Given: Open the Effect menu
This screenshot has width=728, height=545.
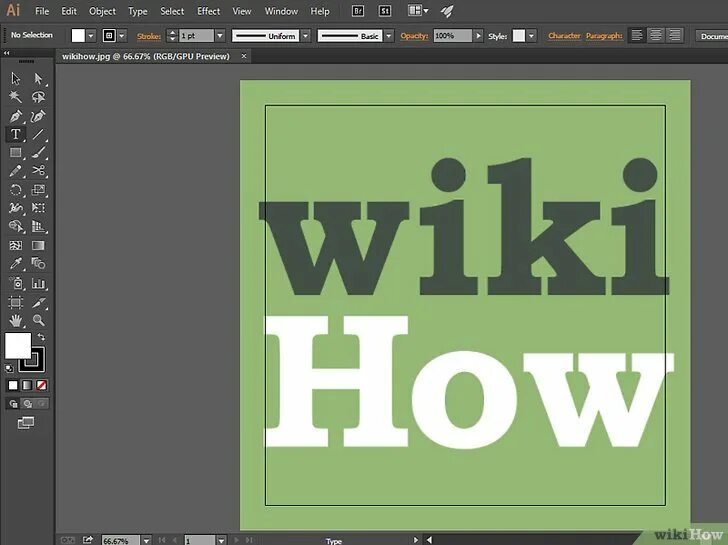Looking at the screenshot, I should click(208, 11).
